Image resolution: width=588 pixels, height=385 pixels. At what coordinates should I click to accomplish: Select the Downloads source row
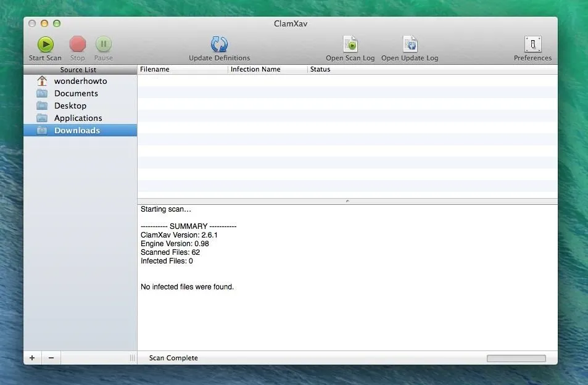(80, 130)
